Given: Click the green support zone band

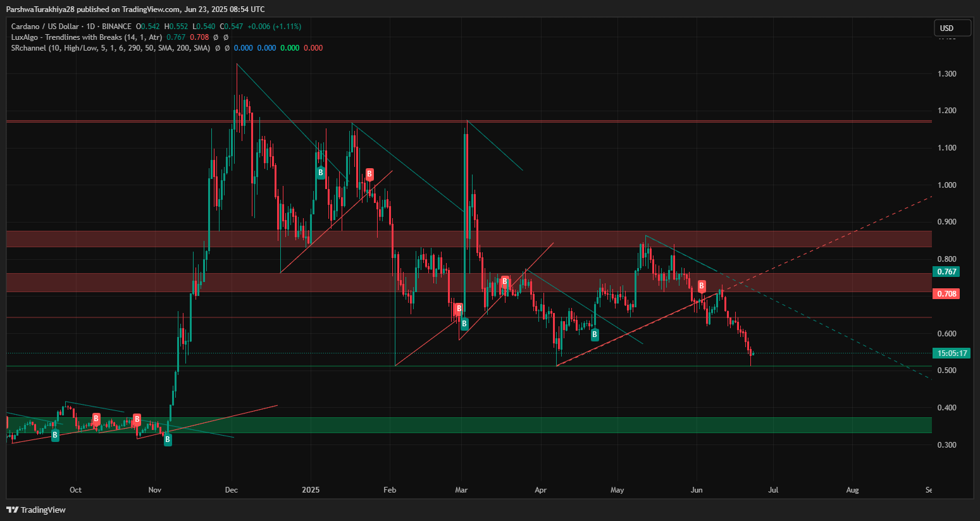Looking at the screenshot, I should click(468, 425).
